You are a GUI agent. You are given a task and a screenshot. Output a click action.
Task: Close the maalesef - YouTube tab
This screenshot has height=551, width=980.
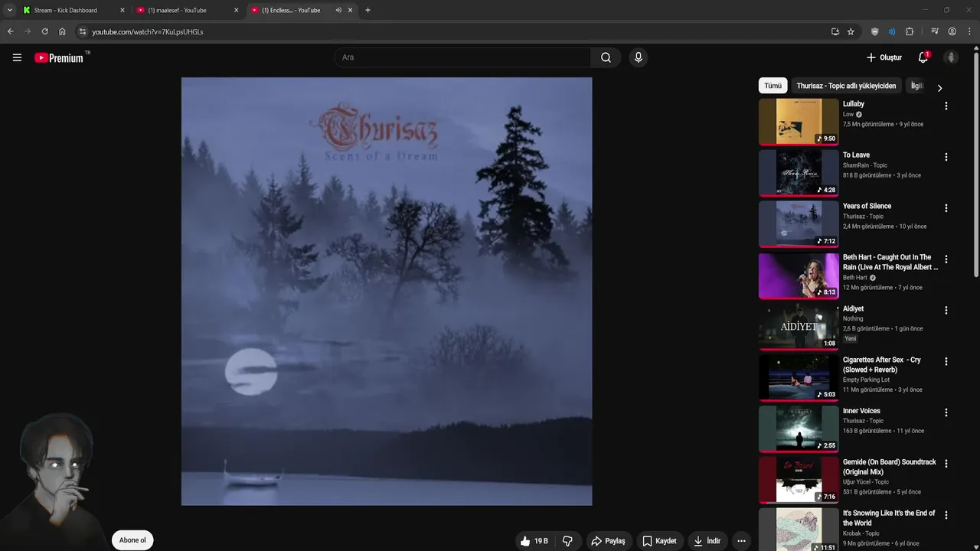click(x=236, y=10)
